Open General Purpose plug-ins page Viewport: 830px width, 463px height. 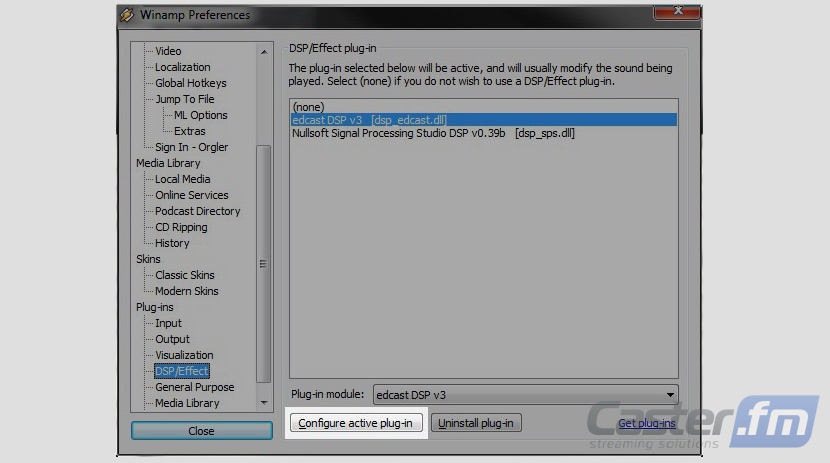point(194,387)
